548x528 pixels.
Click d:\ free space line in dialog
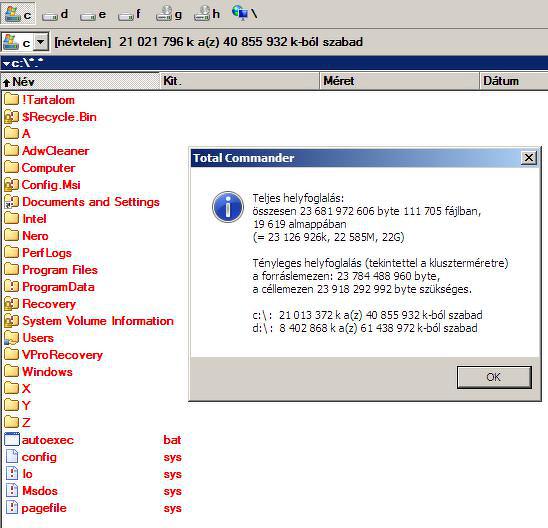pos(365,328)
